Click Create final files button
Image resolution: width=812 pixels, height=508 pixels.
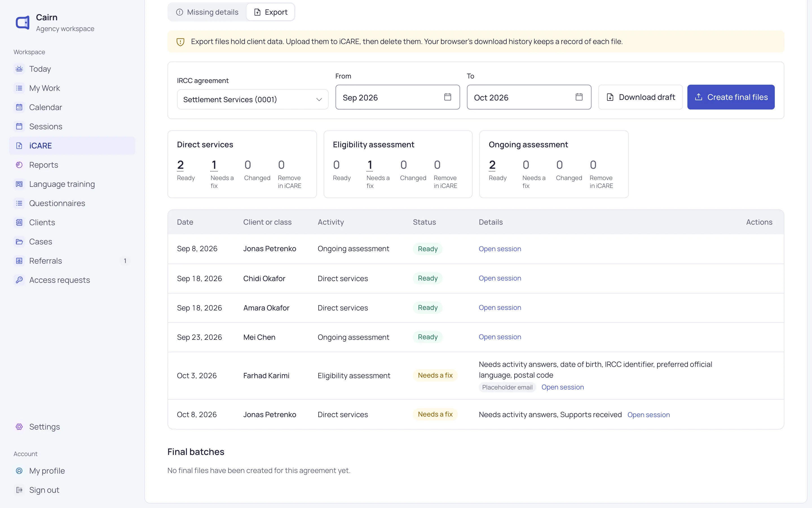pos(731,97)
